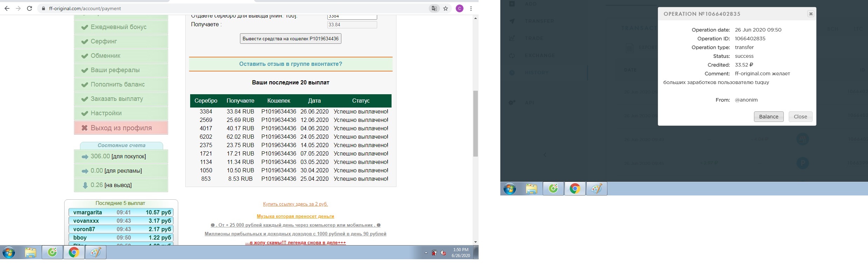This screenshot has width=868, height=269.
Task: Click ADD in Payeer sidebar
Action: click(530, 4)
